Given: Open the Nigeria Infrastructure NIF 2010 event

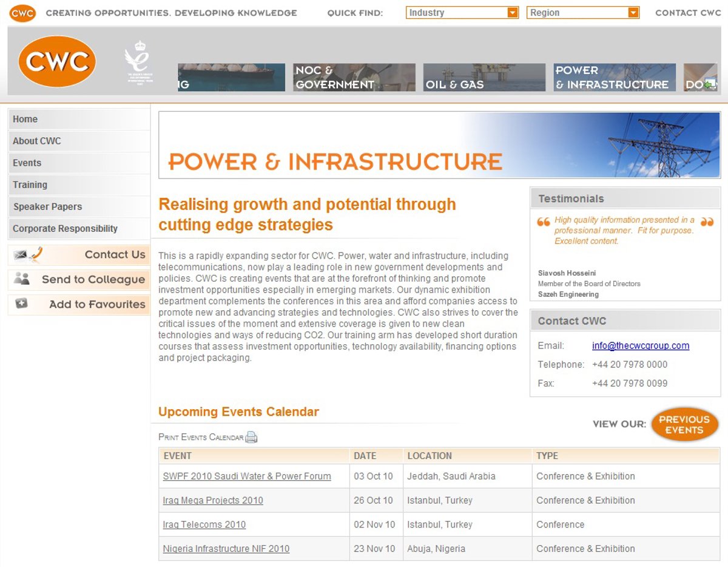Looking at the screenshot, I should (226, 549).
